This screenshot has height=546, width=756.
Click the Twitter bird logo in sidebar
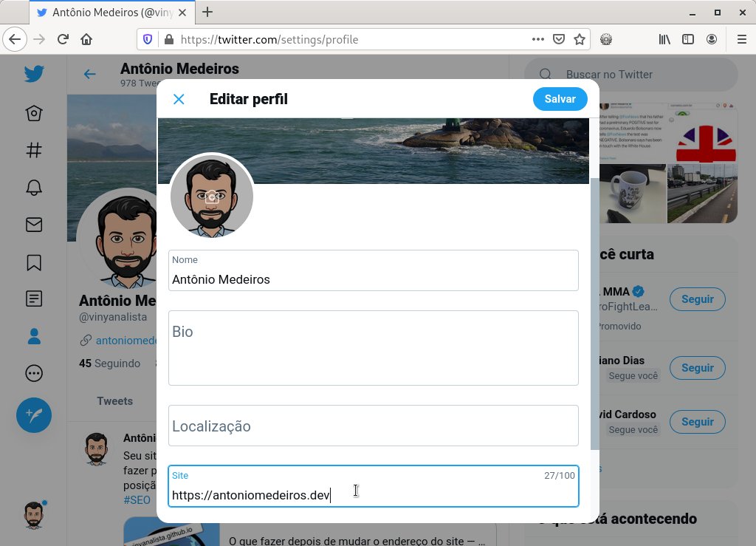34,74
